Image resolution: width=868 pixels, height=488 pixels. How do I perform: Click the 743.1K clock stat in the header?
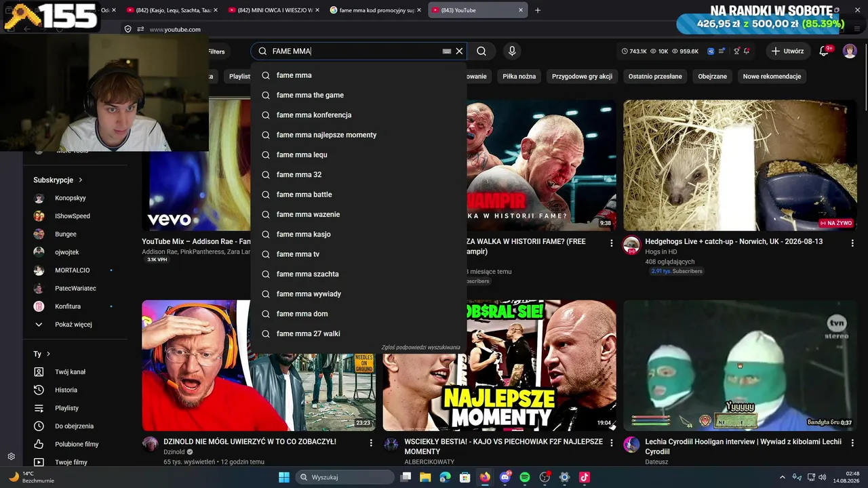pos(634,51)
